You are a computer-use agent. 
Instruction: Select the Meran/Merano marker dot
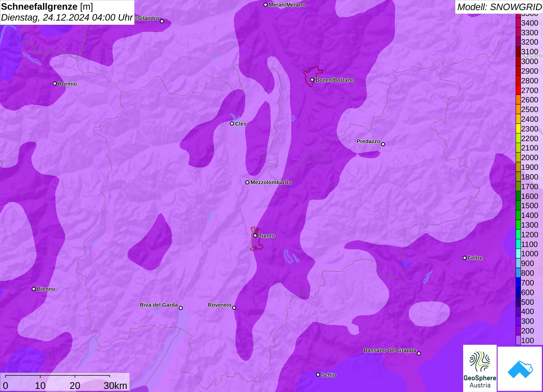tap(266, 5)
